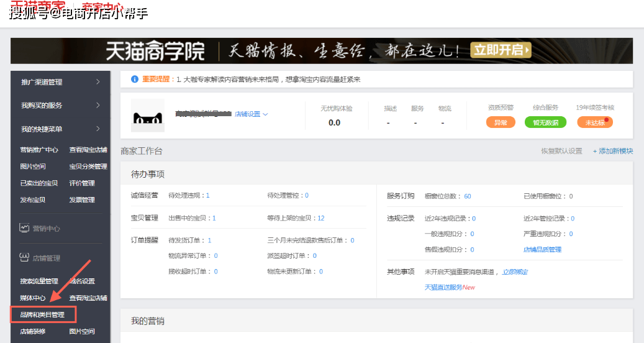Expand the 推广渠道管理 menu arrow
The image size is (644, 343).
[x=98, y=82]
